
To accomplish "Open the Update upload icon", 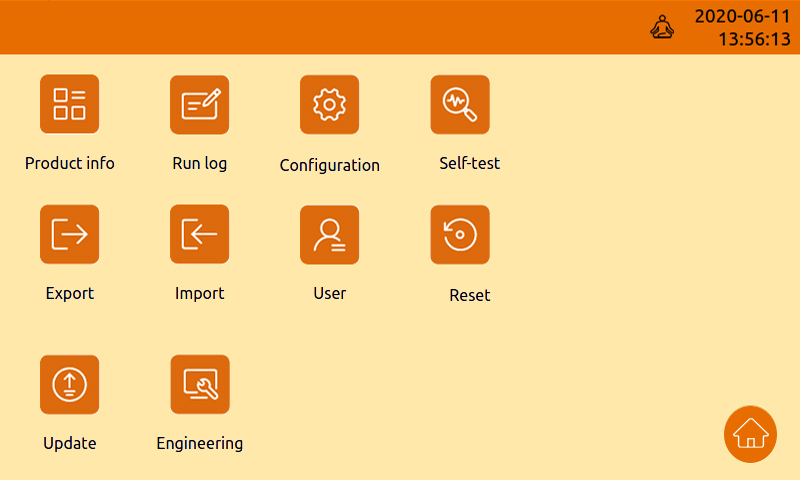I will click(69, 384).
